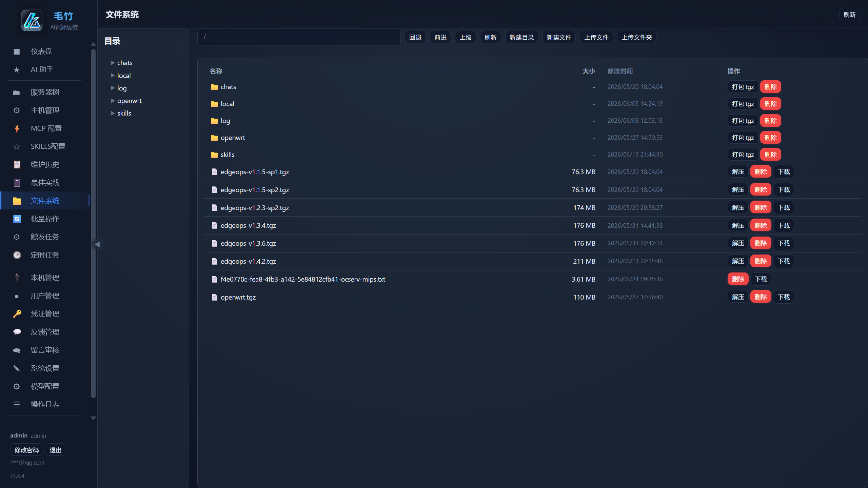The height and width of the screenshot is (488, 868).
Task: Click the 前进 forward button
Action: pyautogui.click(x=440, y=37)
